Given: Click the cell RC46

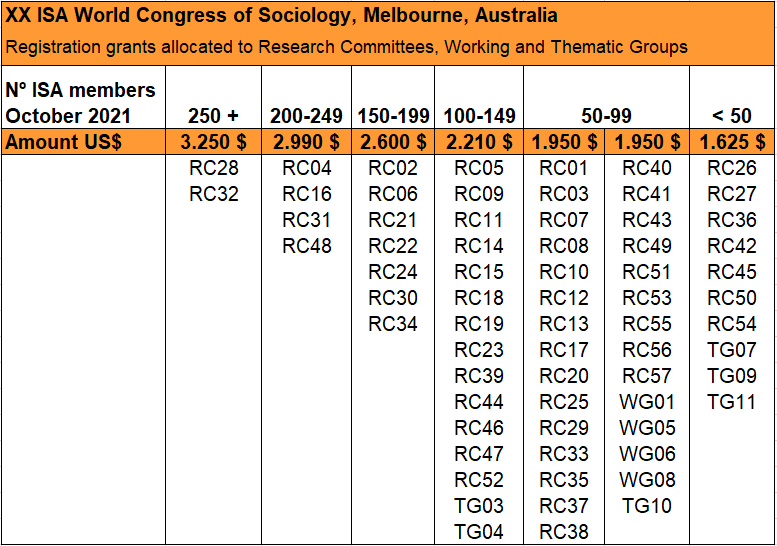Looking at the screenshot, I should click(x=479, y=428).
